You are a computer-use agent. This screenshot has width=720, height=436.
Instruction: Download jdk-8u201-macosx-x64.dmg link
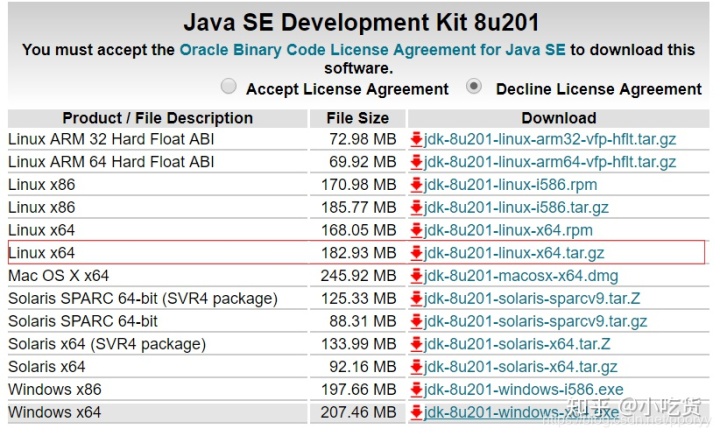tap(521, 276)
